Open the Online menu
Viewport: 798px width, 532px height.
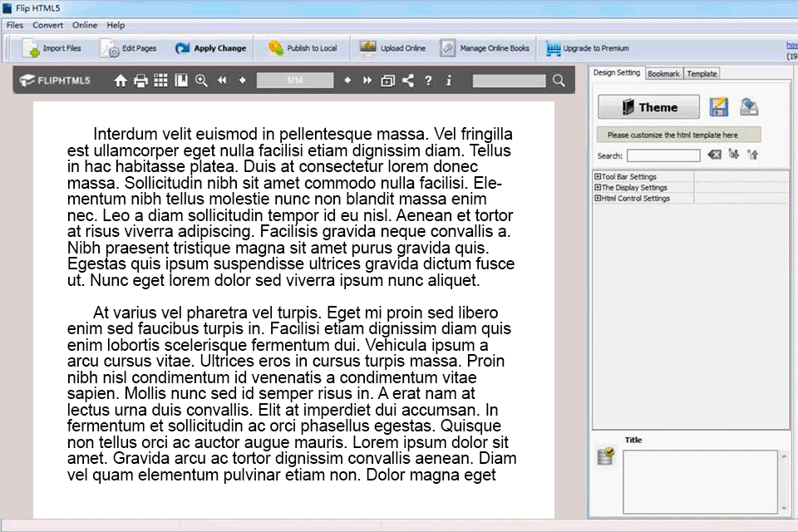pos(85,25)
